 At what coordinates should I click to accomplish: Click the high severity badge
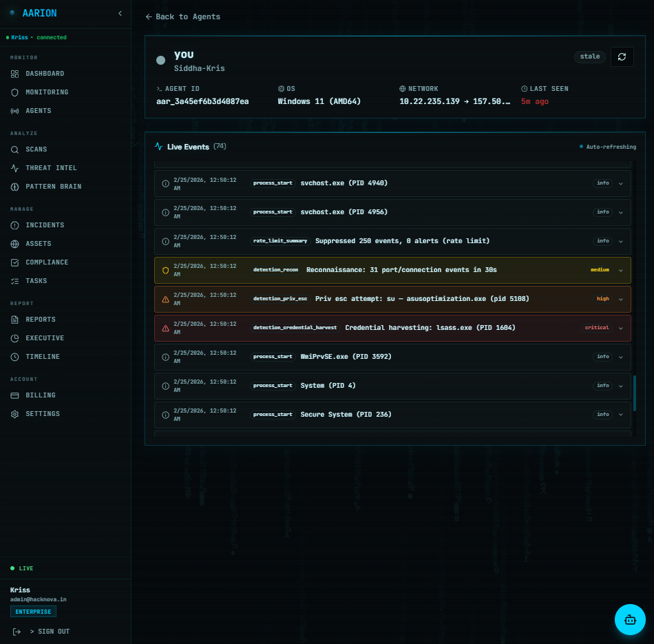click(x=602, y=299)
